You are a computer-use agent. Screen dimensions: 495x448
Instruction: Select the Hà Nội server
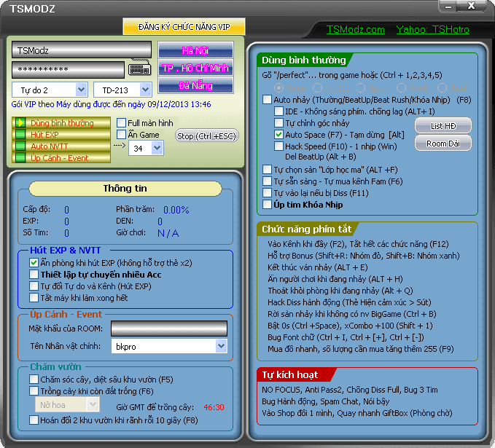coord(195,50)
